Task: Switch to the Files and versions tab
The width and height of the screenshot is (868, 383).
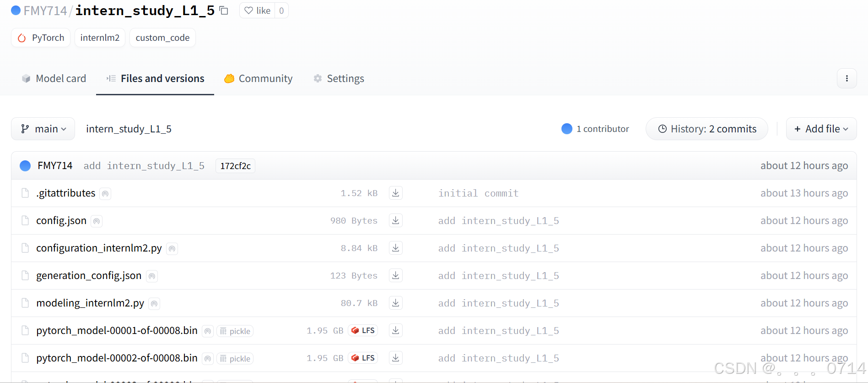Action: point(155,78)
